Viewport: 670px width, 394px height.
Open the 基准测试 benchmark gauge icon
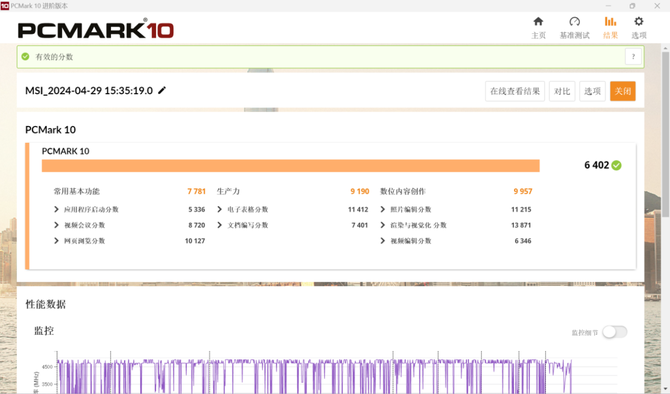tap(574, 21)
